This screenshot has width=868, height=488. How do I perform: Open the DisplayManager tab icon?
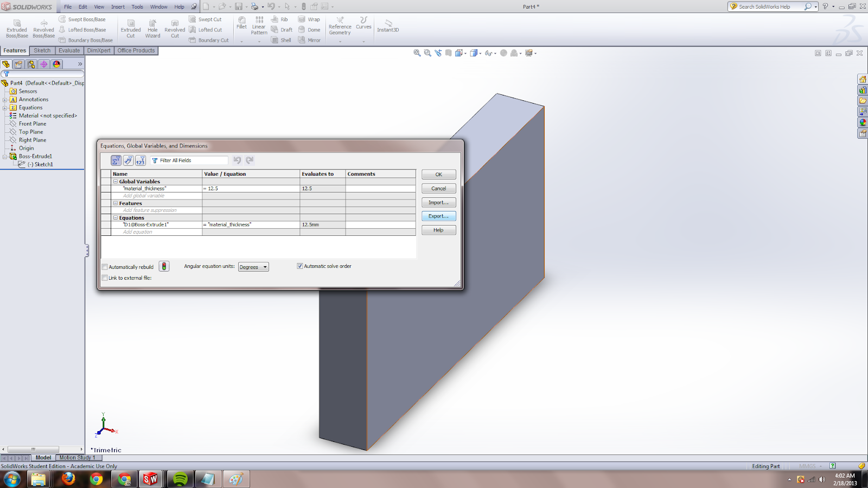pyautogui.click(x=56, y=64)
